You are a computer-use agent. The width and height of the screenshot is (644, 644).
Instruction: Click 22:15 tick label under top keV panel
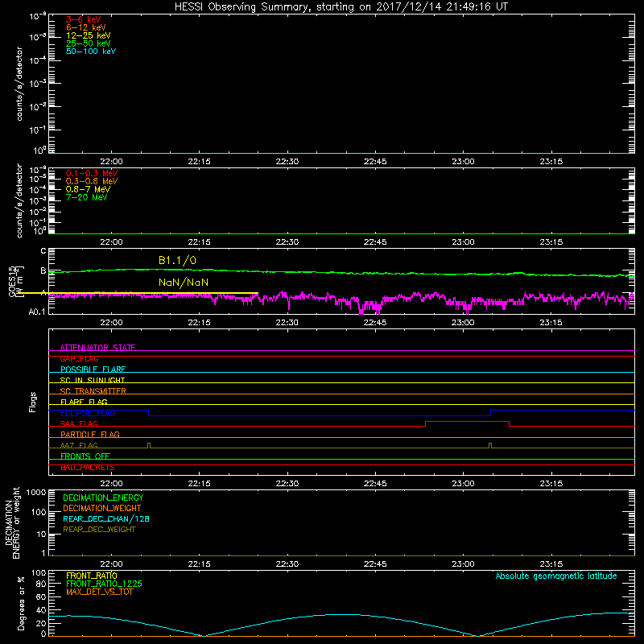199,162
